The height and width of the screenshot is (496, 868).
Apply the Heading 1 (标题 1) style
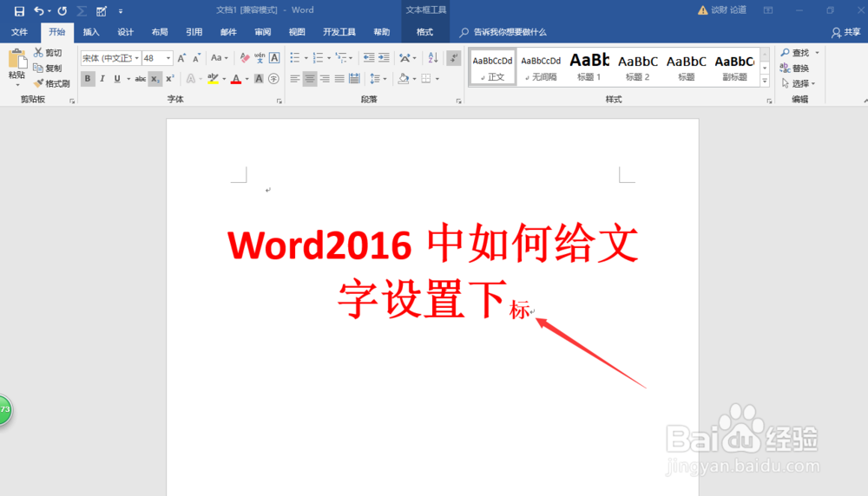589,67
